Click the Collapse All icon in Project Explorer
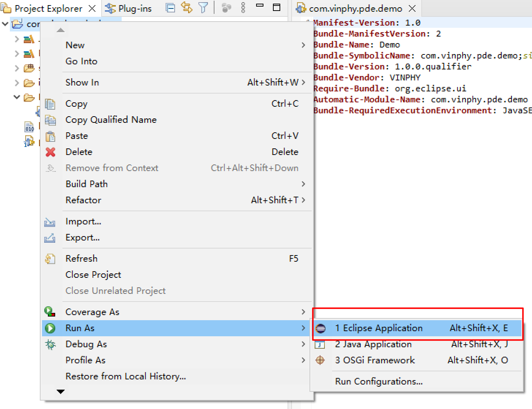Screen dimensions: 532x409 (170, 8)
